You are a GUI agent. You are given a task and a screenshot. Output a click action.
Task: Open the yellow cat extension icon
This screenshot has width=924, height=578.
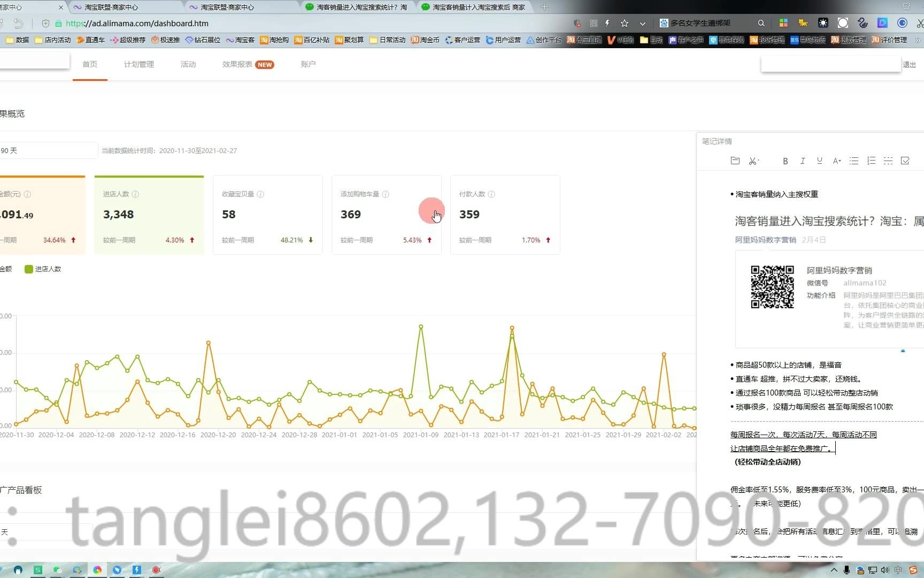tap(803, 23)
